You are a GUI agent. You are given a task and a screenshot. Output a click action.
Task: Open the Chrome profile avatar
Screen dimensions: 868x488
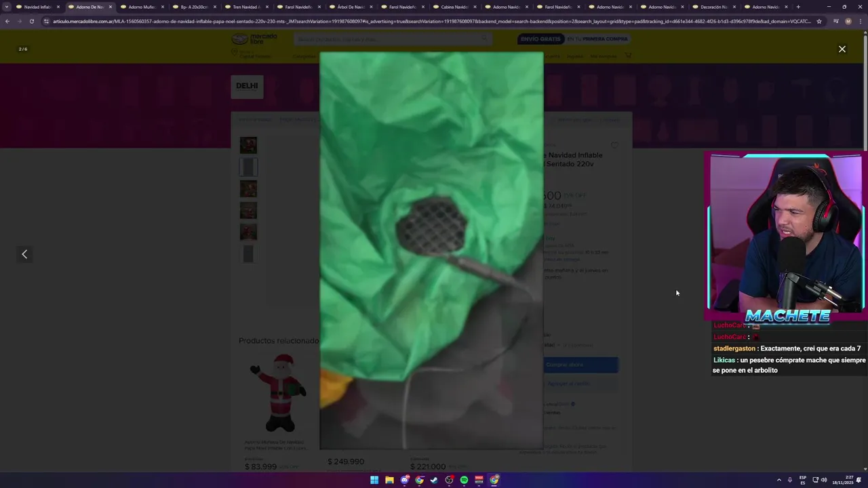(848, 21)
